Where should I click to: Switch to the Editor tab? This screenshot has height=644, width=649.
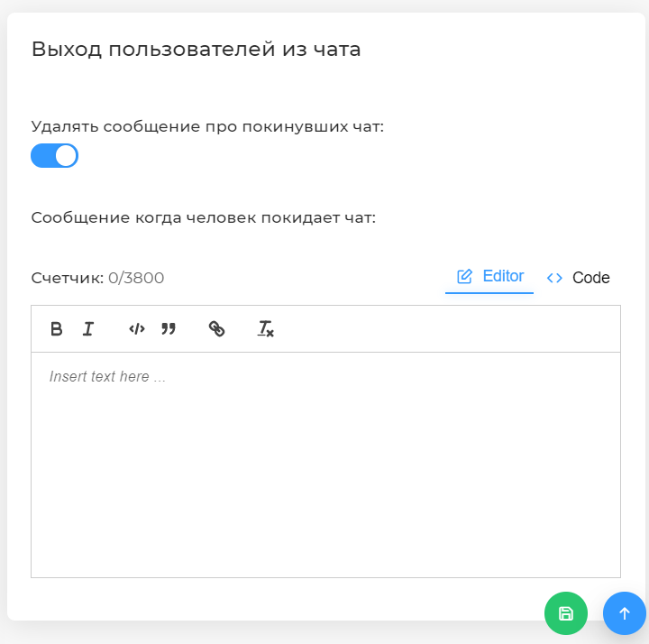489,277
